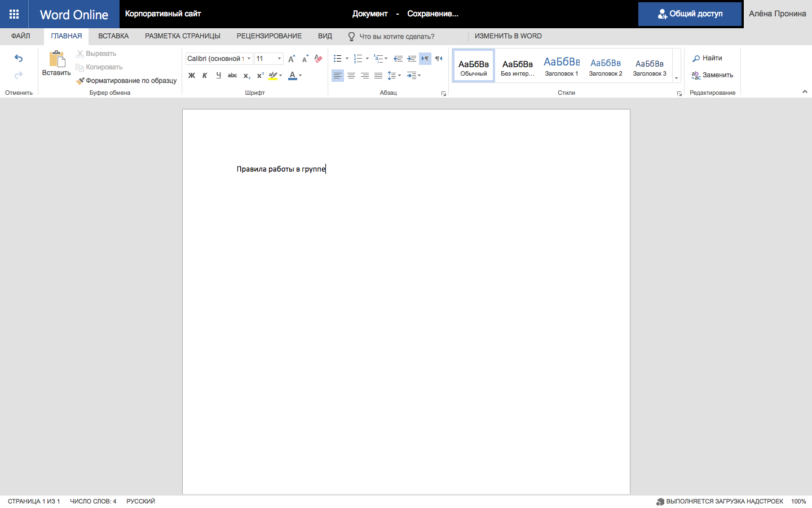812x508 pixels.
Task: Select the strikethrough (abc) icon
Action: [232, 75]
